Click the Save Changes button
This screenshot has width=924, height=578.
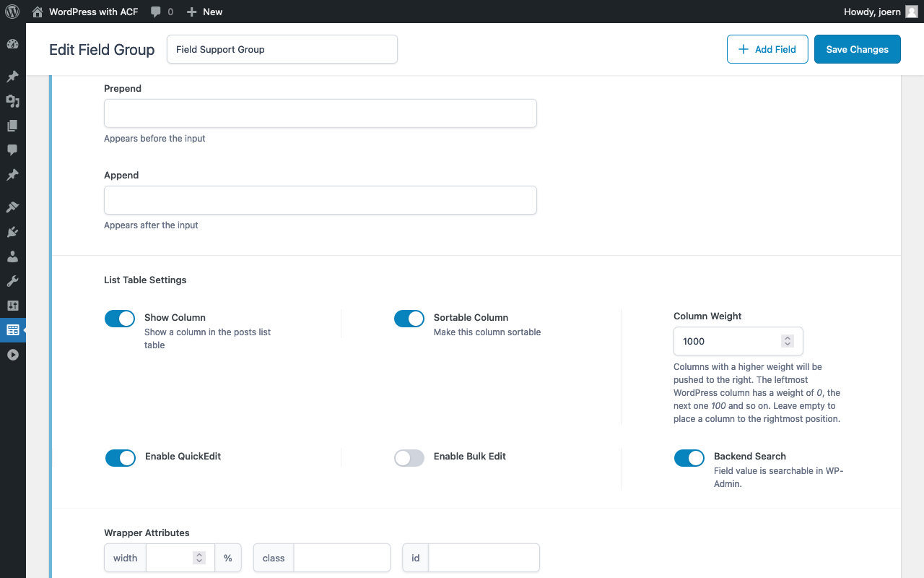(858, 49)
